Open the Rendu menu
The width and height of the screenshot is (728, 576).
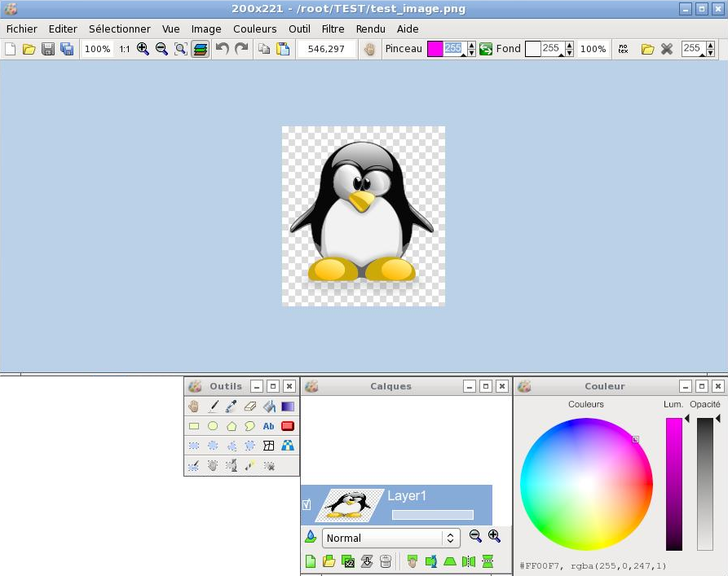pyautogui.click(x=370, y=29)
